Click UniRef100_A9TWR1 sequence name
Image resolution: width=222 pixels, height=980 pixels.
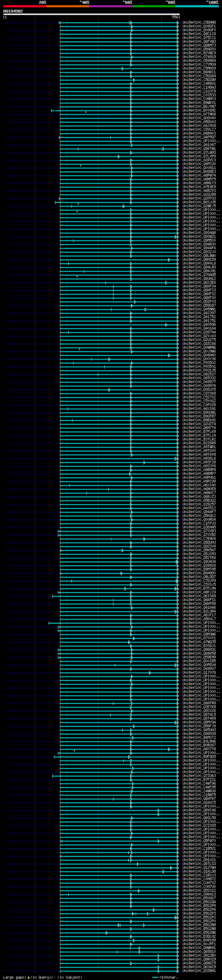coord(199,447)
